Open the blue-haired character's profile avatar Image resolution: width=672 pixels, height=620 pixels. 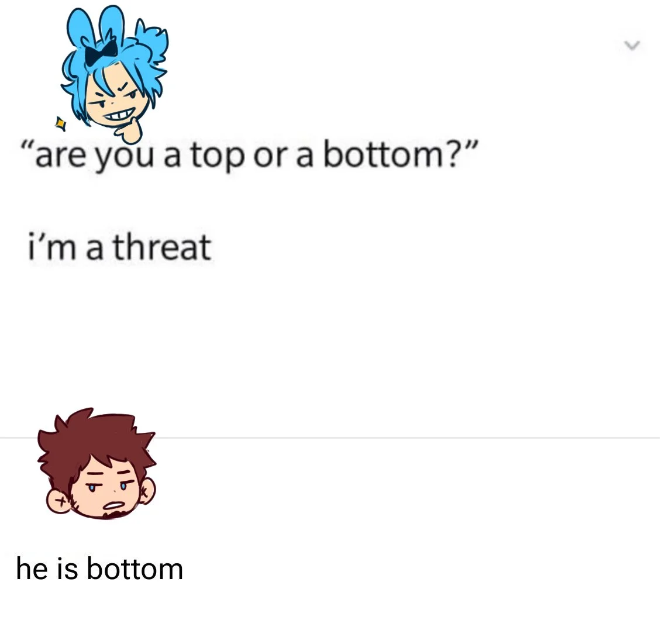coord(112,74)
